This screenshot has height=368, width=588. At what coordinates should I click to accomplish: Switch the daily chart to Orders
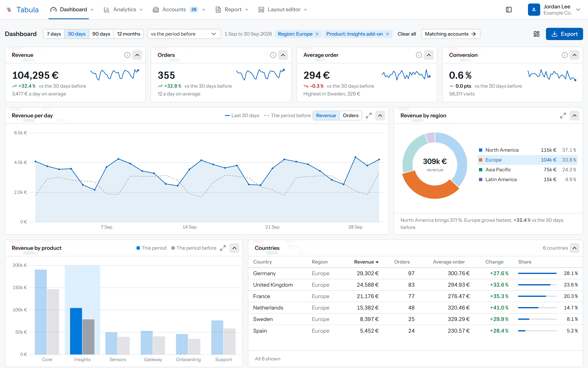[x=351, y=116]
